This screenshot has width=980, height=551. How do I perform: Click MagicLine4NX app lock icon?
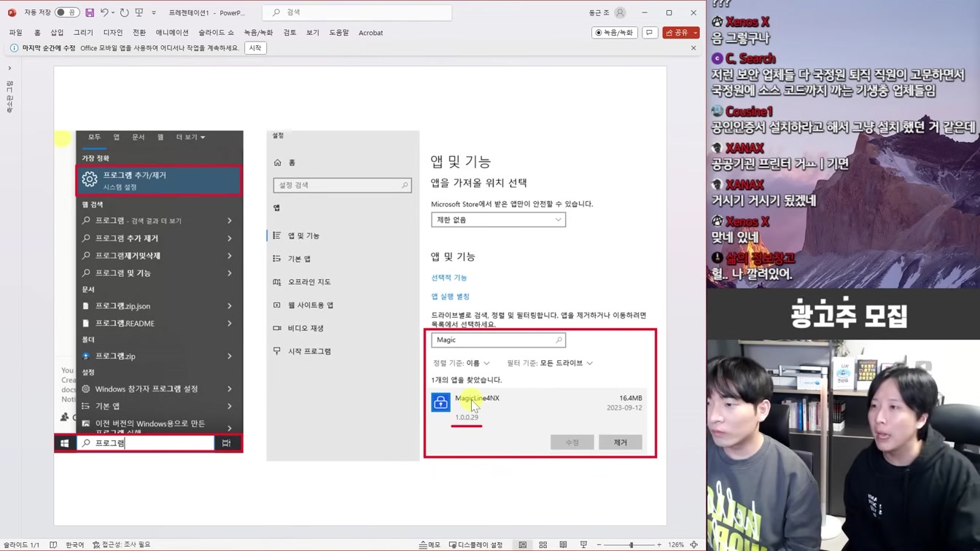tap(440, 402)
